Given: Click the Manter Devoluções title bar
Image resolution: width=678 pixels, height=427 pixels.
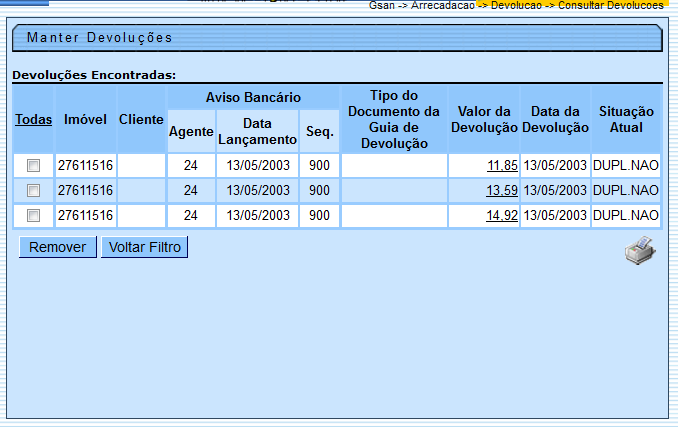Looking at the screenshot, I should pyautogui.click(x=337, y=38).
